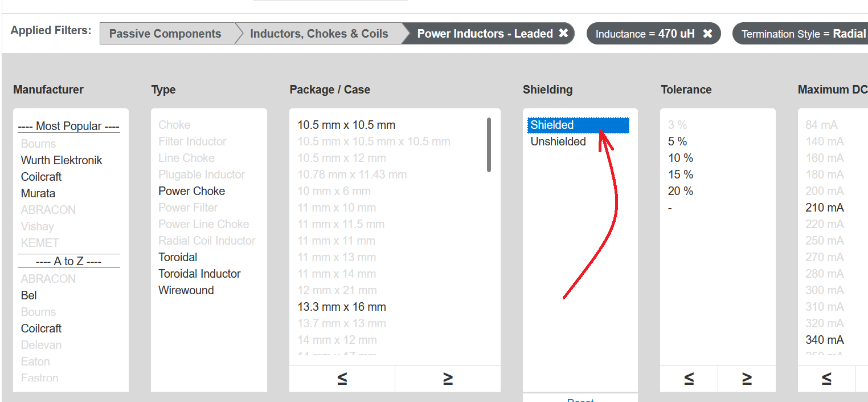Remove the Power Inductors - Leaded filter
This screenshot has width=868, height=402.
click(563, 33)
